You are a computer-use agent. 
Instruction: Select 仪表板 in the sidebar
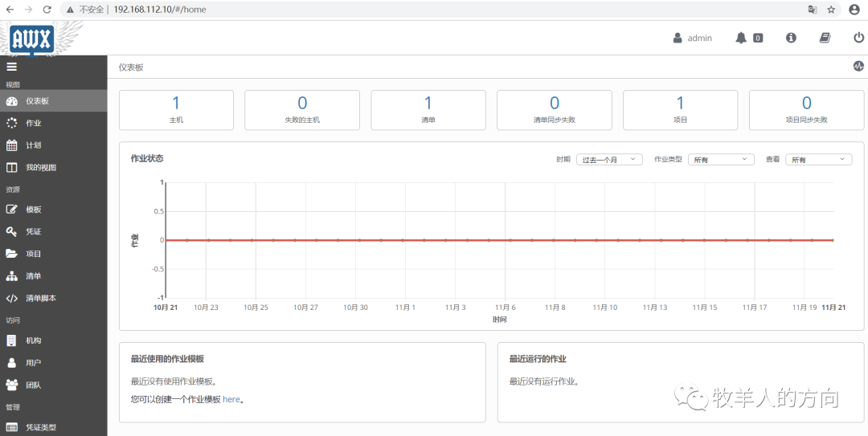[54, 100]
